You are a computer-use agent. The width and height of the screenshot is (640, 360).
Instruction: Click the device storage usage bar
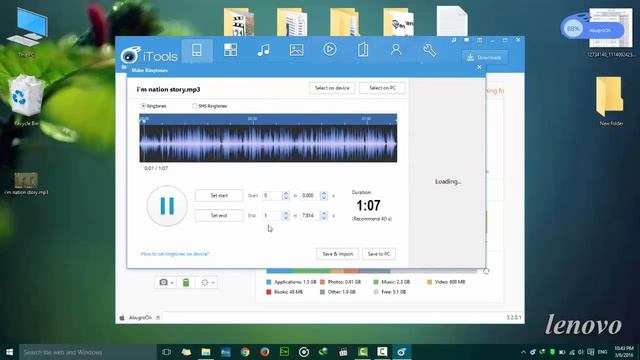pos(371,271)
